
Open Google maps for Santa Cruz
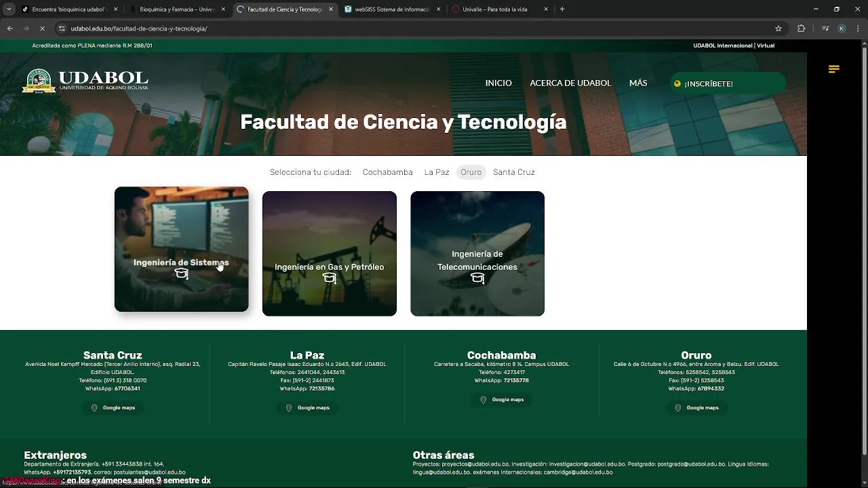click(113, 408)
